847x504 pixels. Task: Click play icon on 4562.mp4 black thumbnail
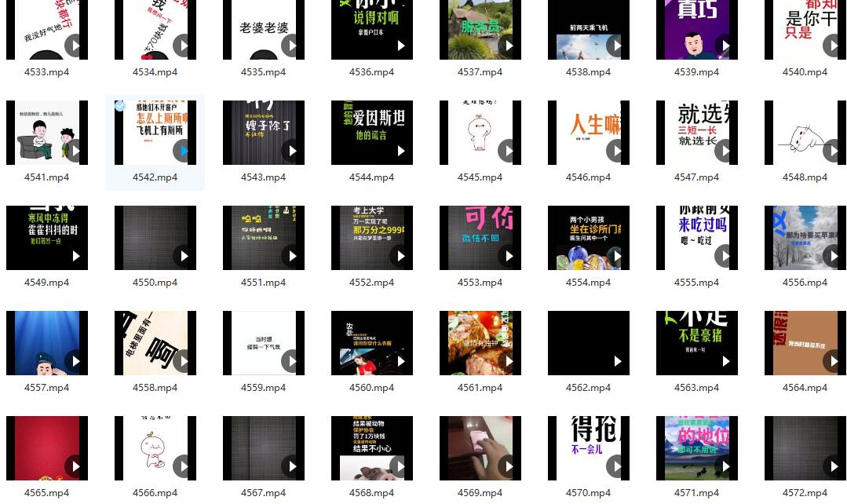point(617,361)
